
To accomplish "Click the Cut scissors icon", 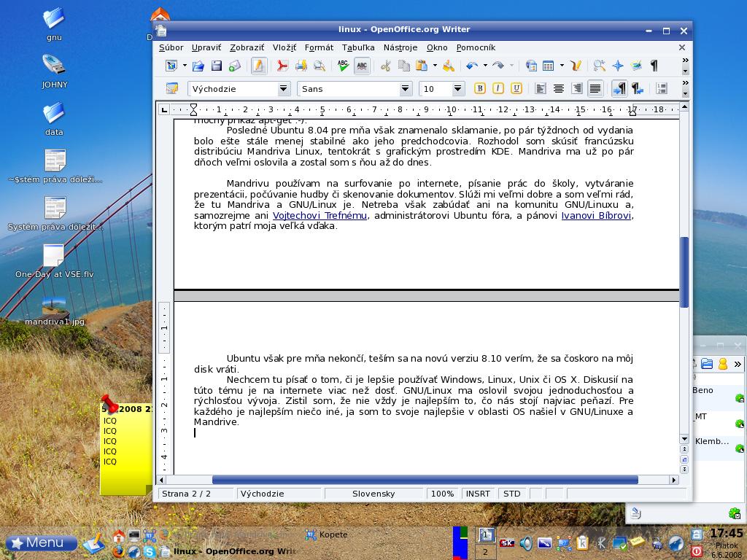I will point(386,66).
